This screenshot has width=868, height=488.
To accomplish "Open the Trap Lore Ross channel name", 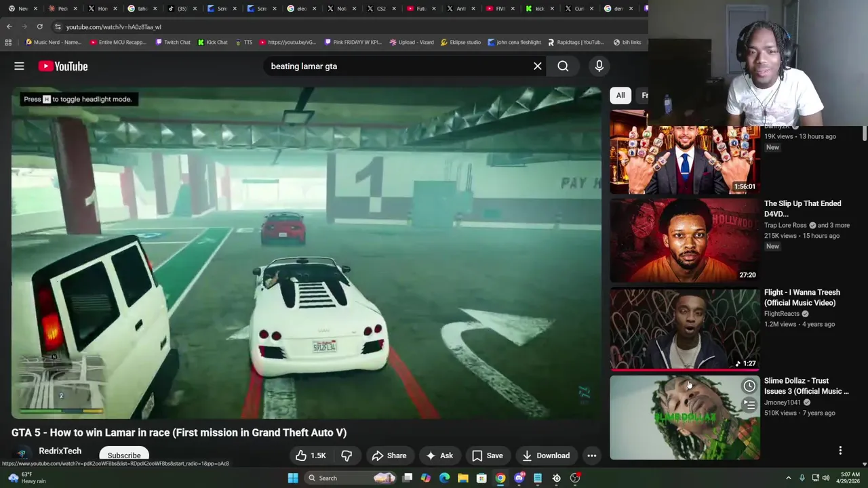I will (785, 225).
